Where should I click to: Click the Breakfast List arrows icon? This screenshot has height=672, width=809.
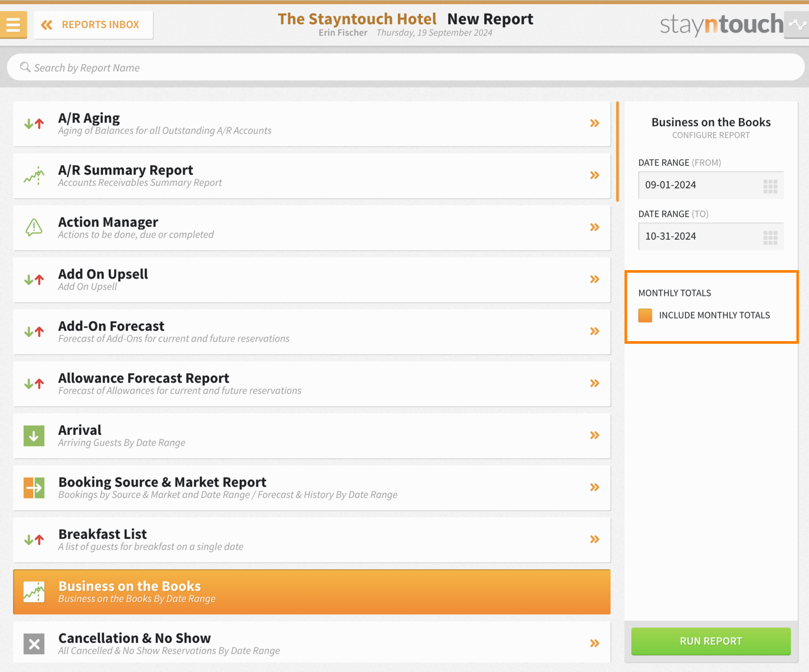pyautogui.click(x=34, y=539)
